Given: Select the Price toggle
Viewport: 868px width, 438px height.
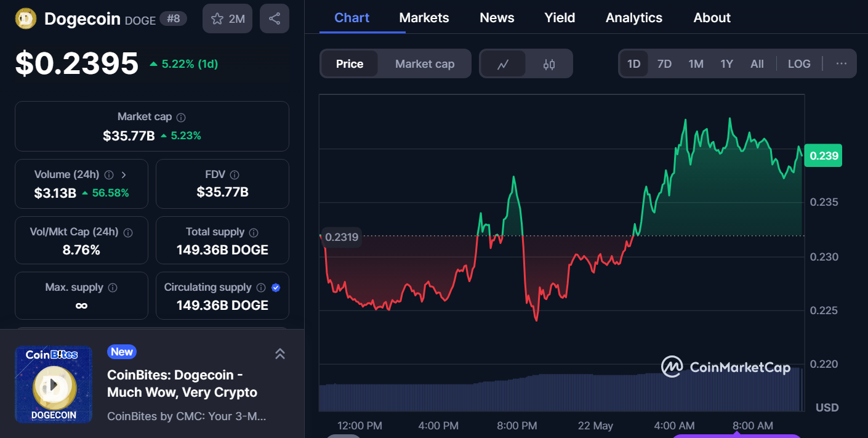Looking at the screenshot, I should (x=350, y=64).
